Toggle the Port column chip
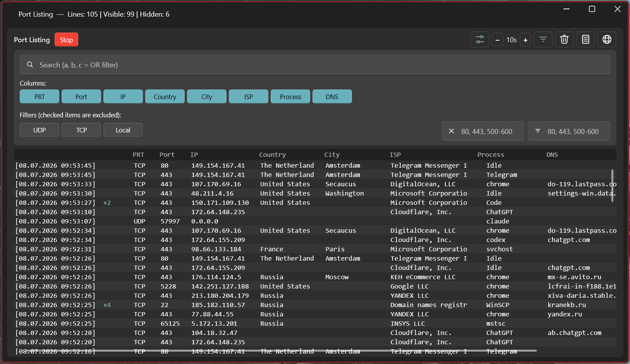The image size is (630, 364). pyautogui.click(x=81, y=96)
